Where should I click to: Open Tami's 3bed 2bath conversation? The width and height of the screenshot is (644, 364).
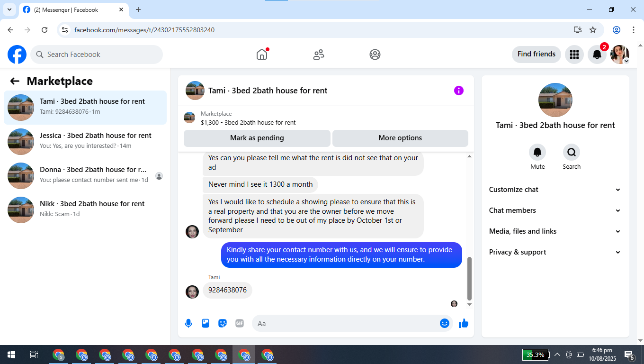85,108
